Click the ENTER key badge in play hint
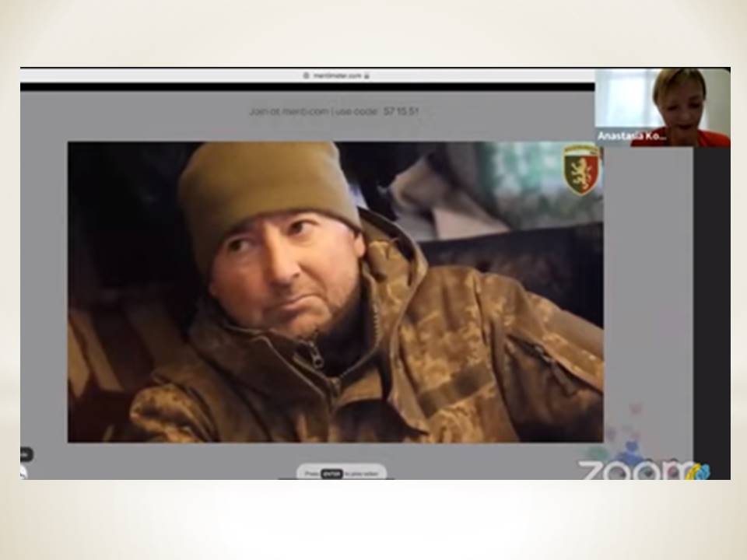747x560 pixels. [x=331, y=473]
